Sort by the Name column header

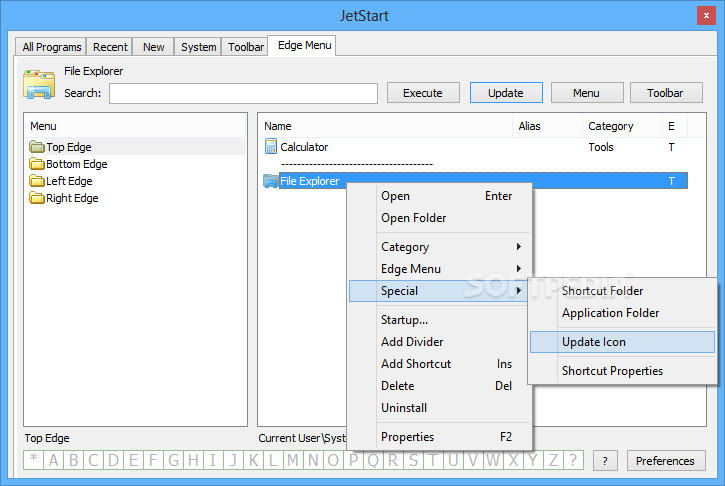[x=385, y=126]
